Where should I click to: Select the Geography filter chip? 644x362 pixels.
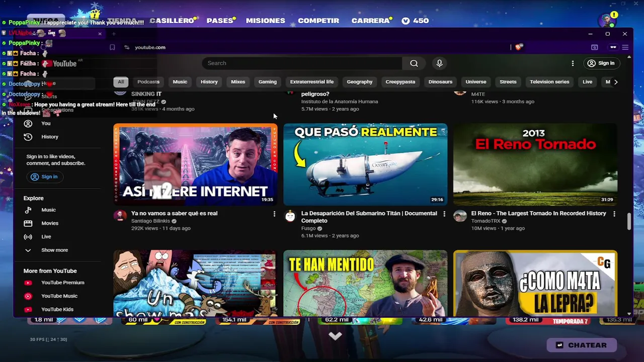pyautogui.click(x=360, y=82)
